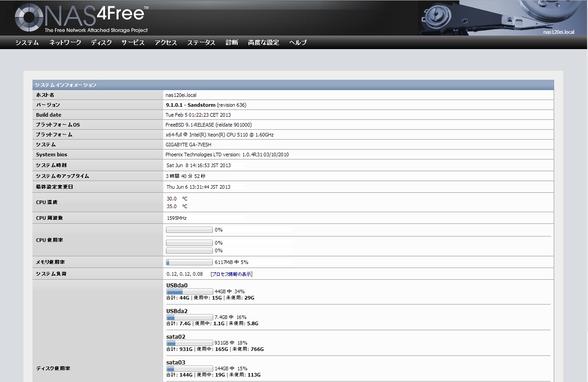Open the ディスク menu
The height and width of the screenshot is (382, 588).
(x=101, y=42)
